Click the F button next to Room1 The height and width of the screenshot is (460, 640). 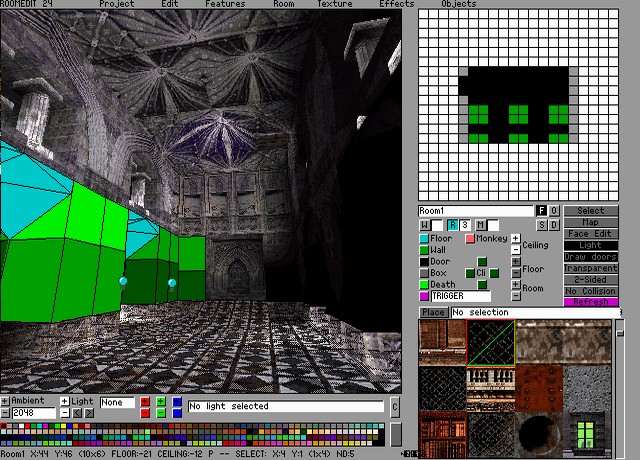(x=541, y=211)
